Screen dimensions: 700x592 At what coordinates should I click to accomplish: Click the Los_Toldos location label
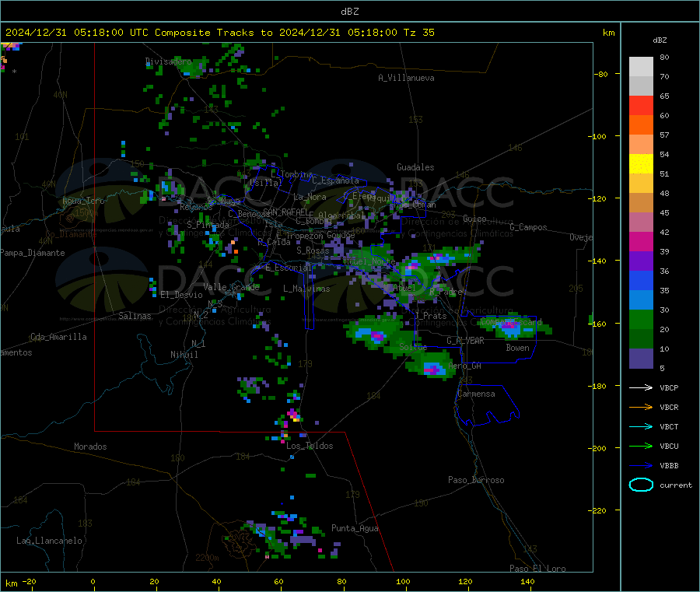click(310, 446)
